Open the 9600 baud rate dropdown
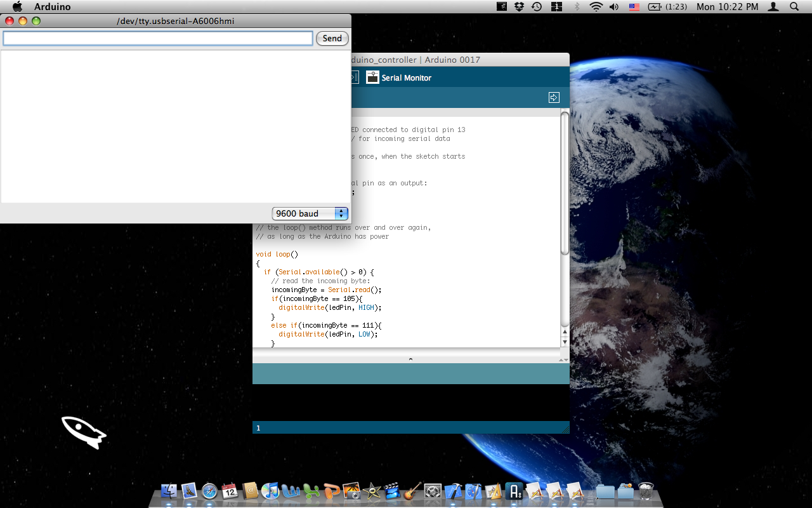The width and height of the screenshot is (812, 508). coord(310,213)
